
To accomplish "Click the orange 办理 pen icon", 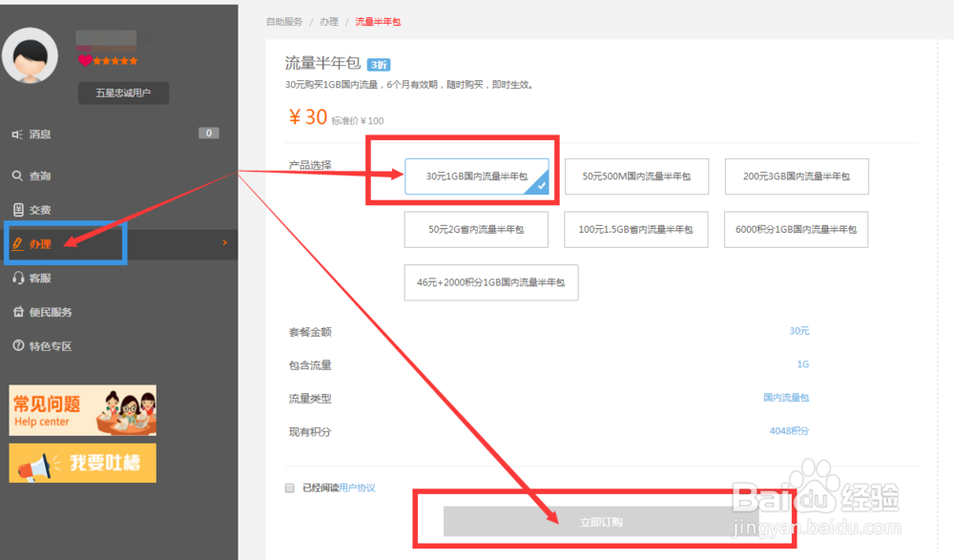I will click(17, 242).
